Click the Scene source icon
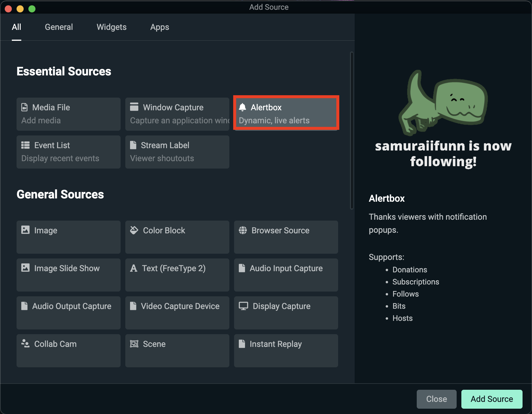Image resolution: width=532 pixels, height=414 pixels. point(134,344)
